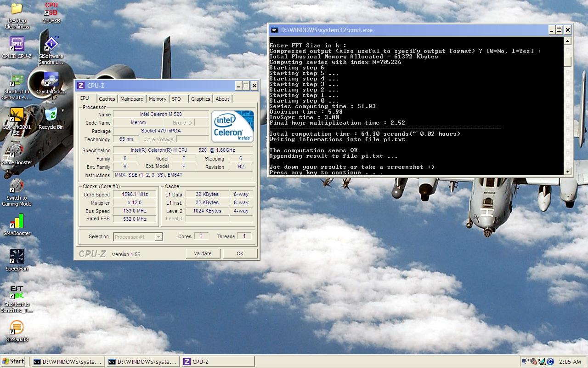The image size is (588, 368).
Task: Click the Total computation time line in cmd
Action: pyautogui.click(x=365, y=134)
